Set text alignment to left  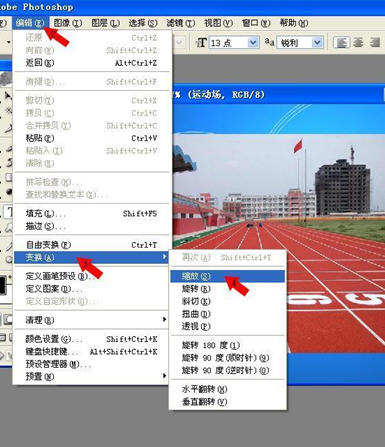[x=342, y=43]
